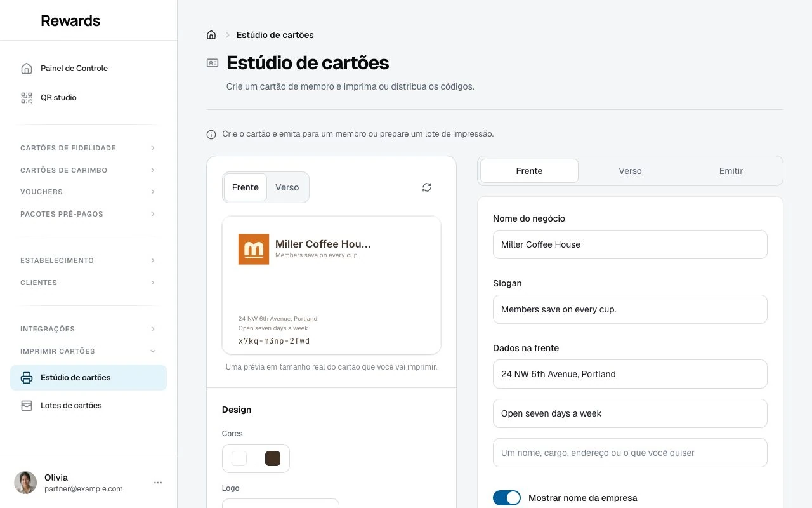Screen dimensions: 812x508
Task: Expand Vouchers section
Action: coord(88,192)
